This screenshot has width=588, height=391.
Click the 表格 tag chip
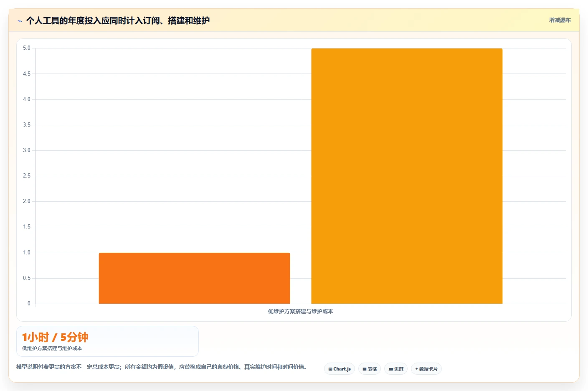click(370, 369)
